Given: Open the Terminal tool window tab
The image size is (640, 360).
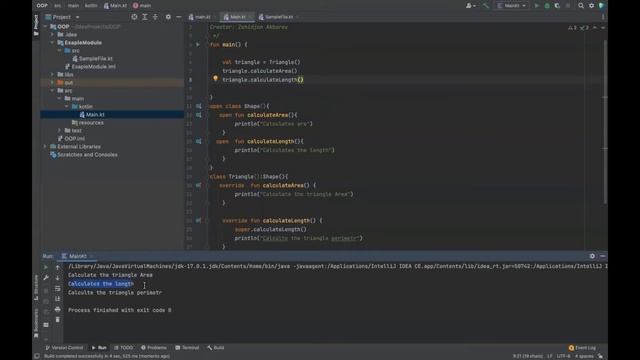Looking at the screenshot, I should pyautogui.click(x=187, y=348).
